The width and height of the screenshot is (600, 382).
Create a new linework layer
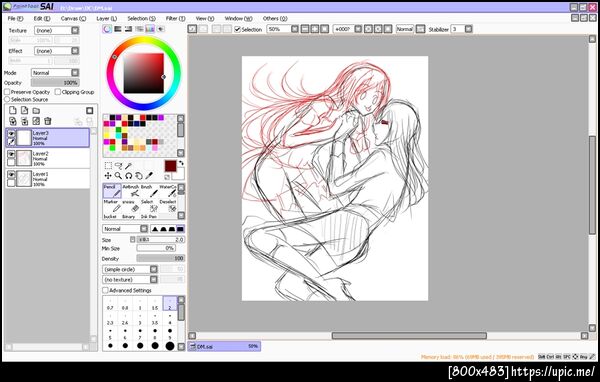click(24, 111)
